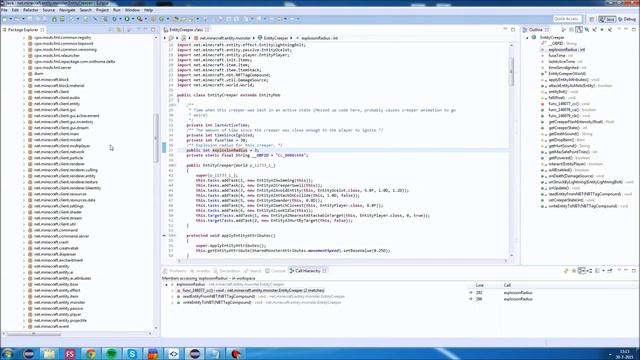Select explosionRadius : int in Outline
The image size is (640, 360).
click(567, 49)
